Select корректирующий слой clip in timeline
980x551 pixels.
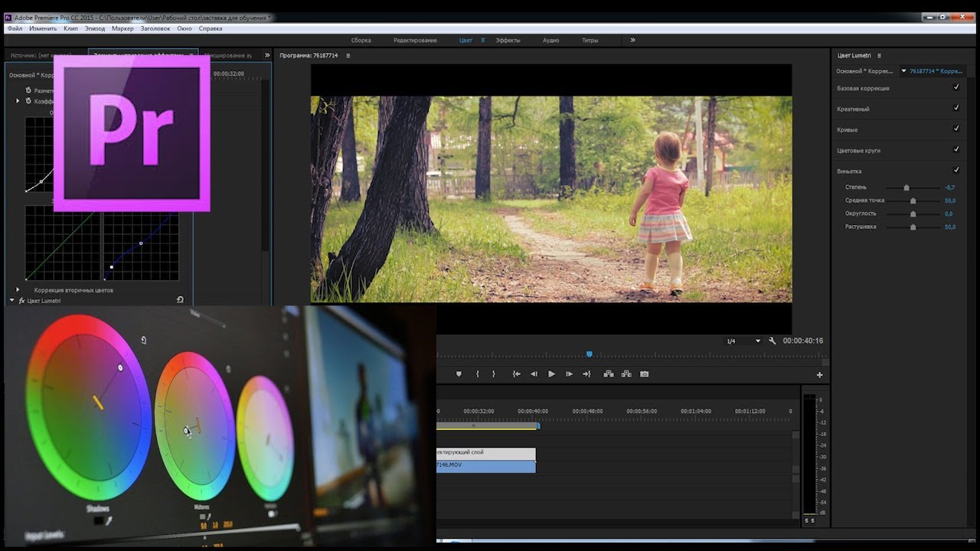click(x=486, y=453)
